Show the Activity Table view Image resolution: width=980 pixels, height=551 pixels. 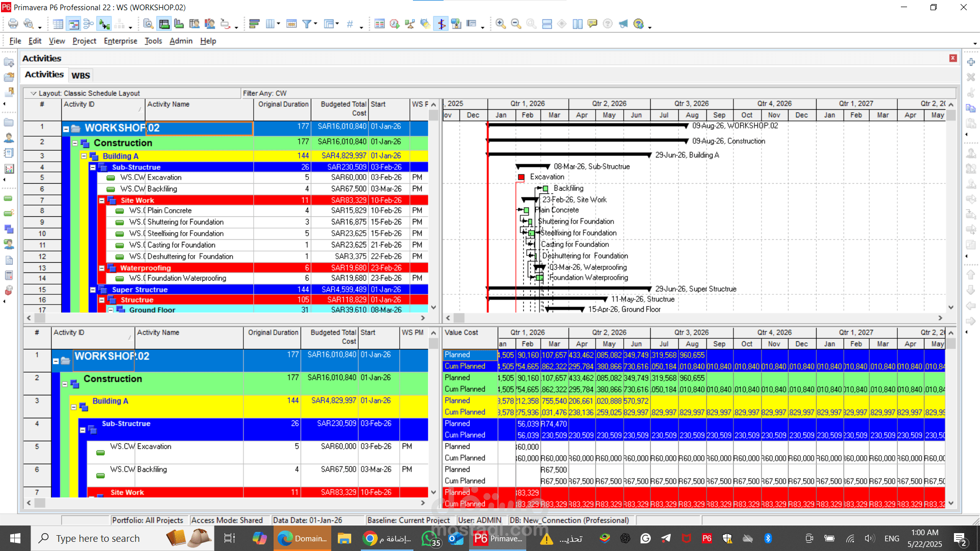tap(58, 24)
